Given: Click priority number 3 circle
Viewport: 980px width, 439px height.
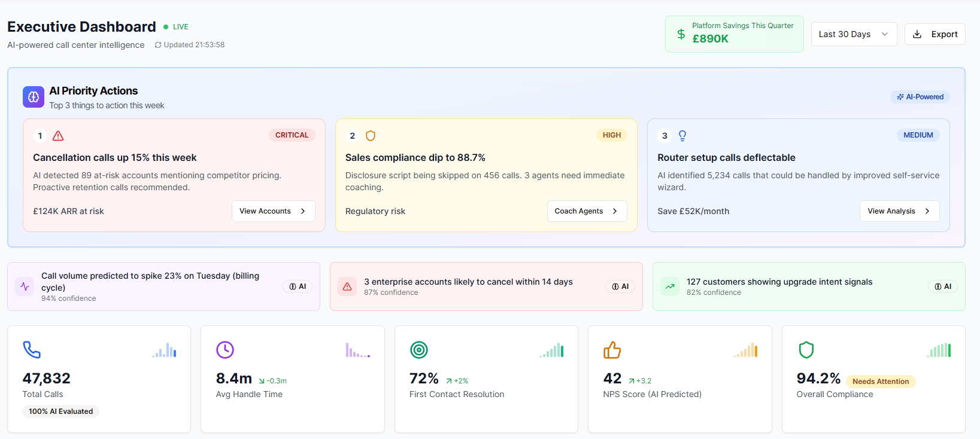Looking at the screenshot, I should point(665,136).
